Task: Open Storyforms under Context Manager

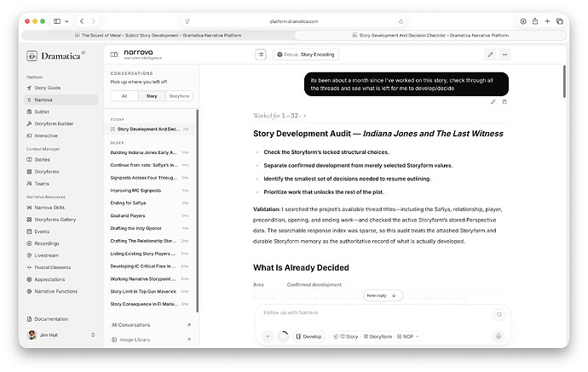Action: click(47, 172)
